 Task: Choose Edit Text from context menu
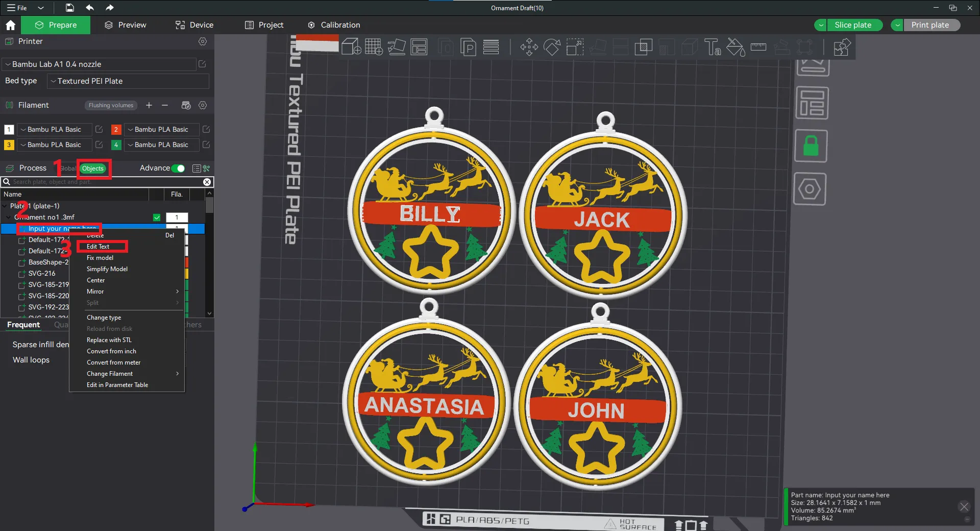tap(98, 247)
